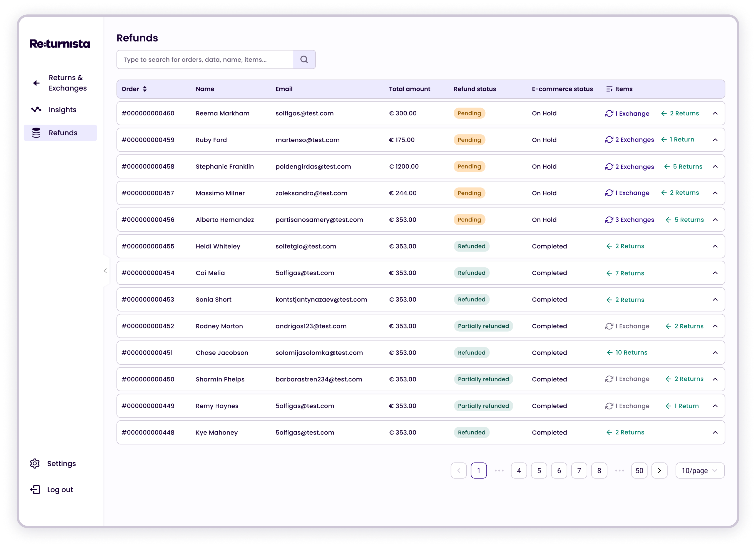Collapse Heidi Whiteley's order row

click(x=715, y=246)
